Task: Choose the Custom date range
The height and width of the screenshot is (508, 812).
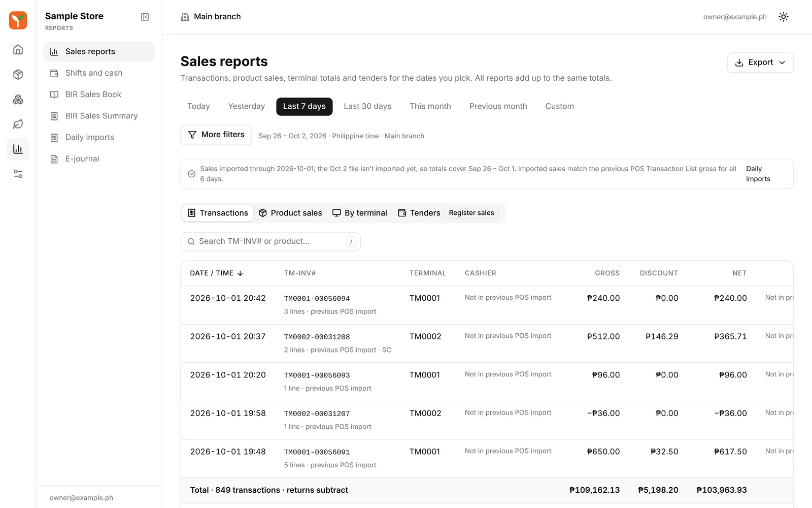Action: coord(559,106)
